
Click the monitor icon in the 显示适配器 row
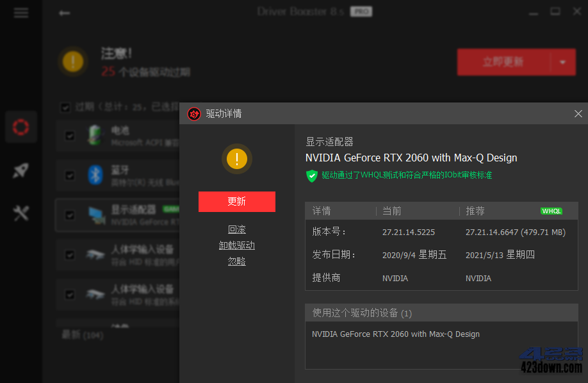(97, 215)
